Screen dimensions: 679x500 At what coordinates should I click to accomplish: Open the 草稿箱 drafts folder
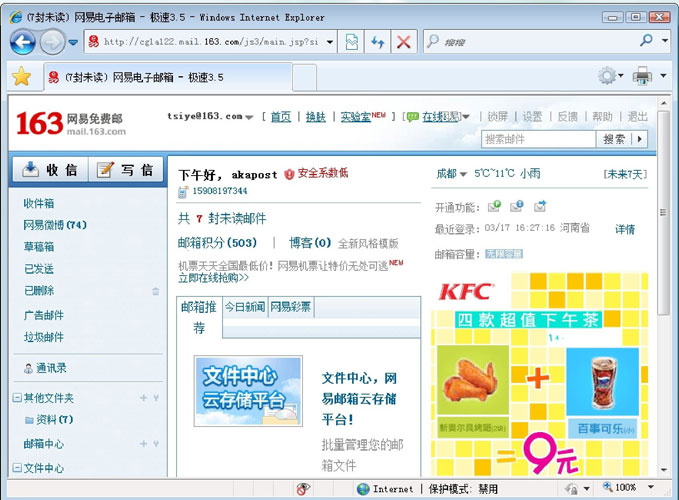coord(39,247)
